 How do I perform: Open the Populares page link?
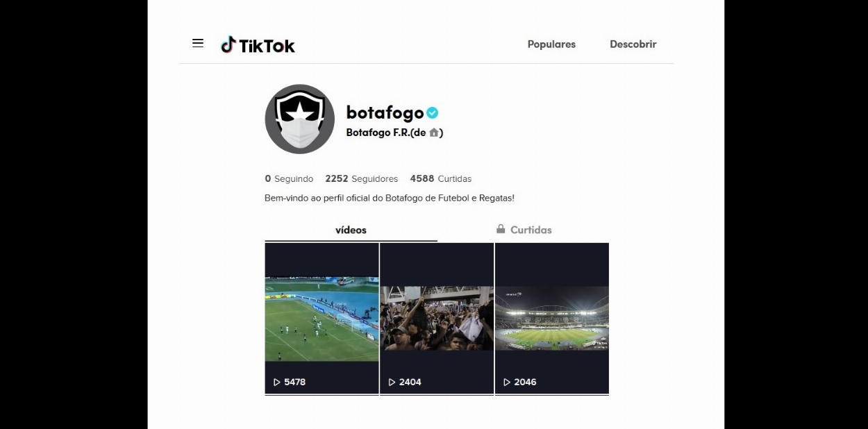coord(551,44)
